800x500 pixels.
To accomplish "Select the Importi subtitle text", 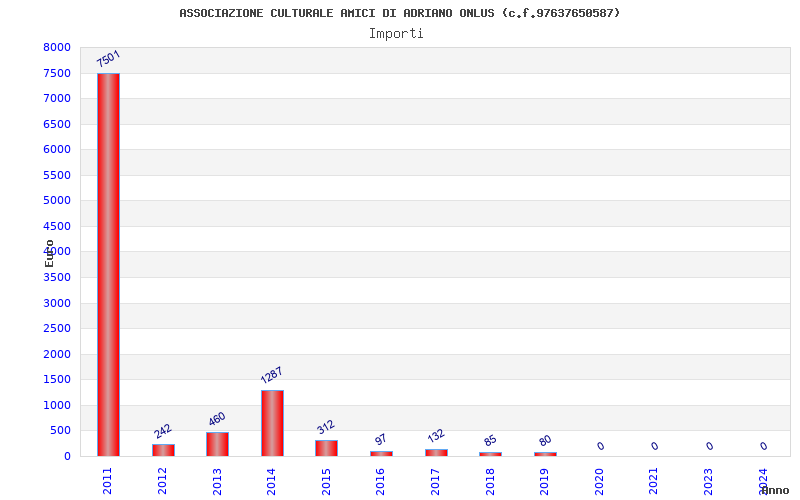I will click(x=396, y=34).
